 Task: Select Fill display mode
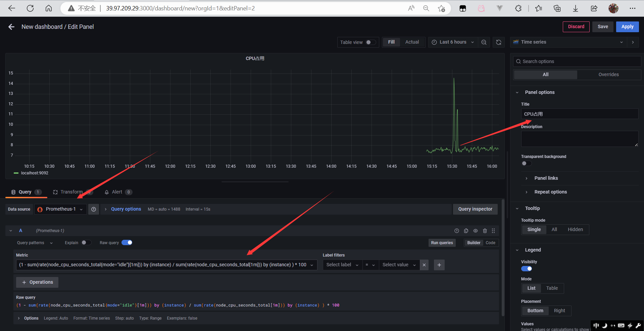tap(391, 42)
